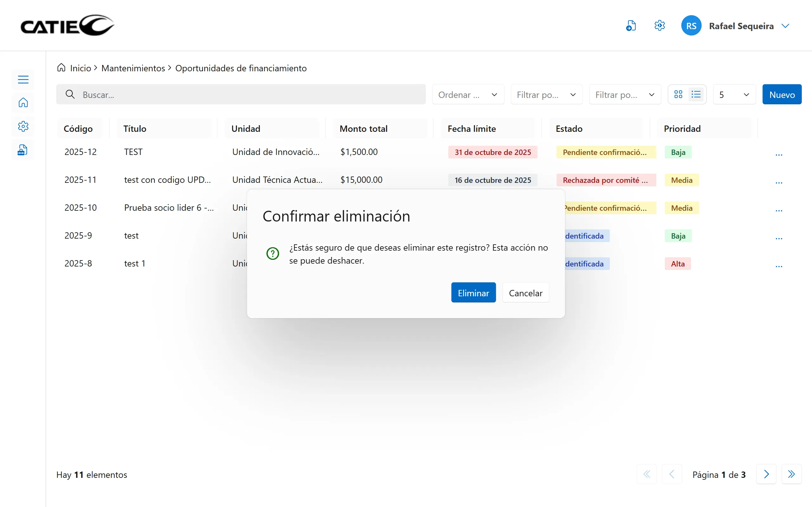Change page size dropdown showing 5
The width and height of the screenshot is (812, 507).
(x=734, y=94)
